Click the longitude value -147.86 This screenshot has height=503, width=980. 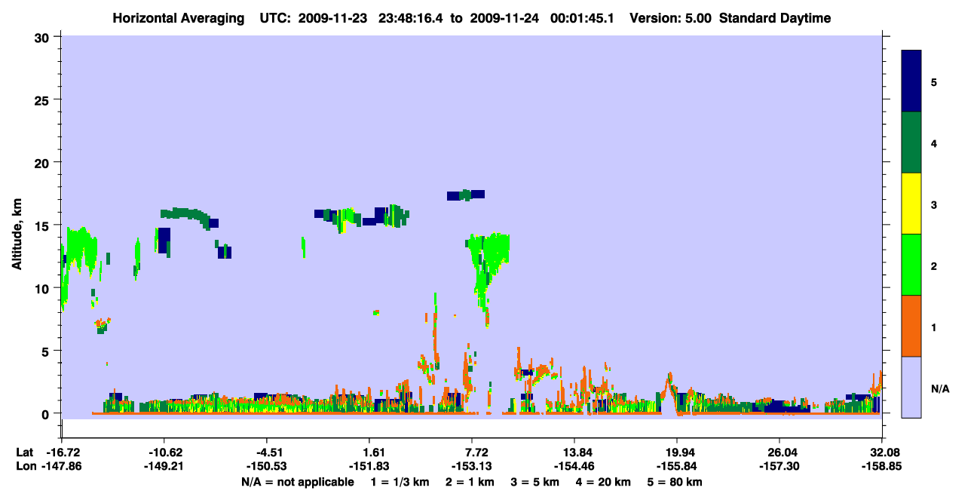(x=62, y=466)
